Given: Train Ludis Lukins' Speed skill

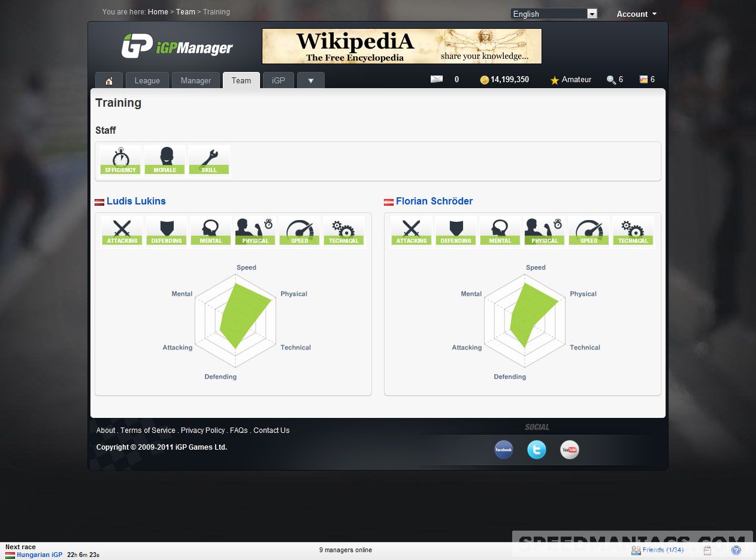Looking at the screenshot, I should [x=300, y=231].
